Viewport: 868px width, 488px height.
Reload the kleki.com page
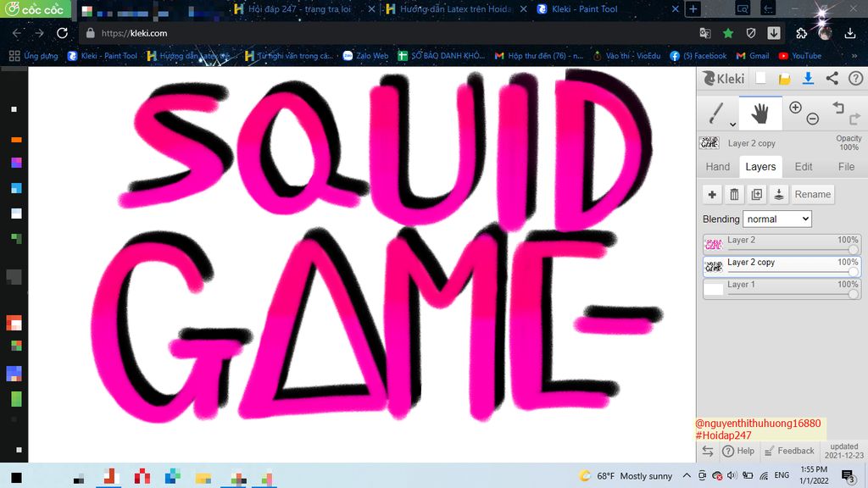(62, 33)
